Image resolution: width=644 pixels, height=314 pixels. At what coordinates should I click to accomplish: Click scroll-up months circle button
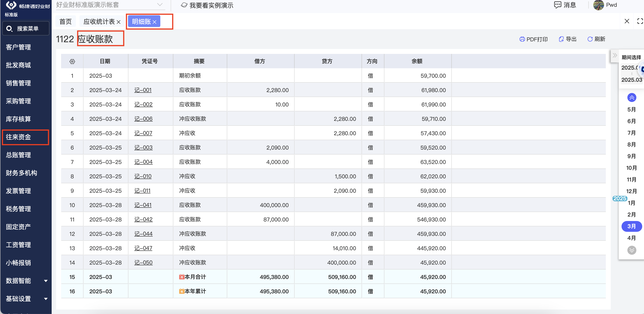coord(631,98)
